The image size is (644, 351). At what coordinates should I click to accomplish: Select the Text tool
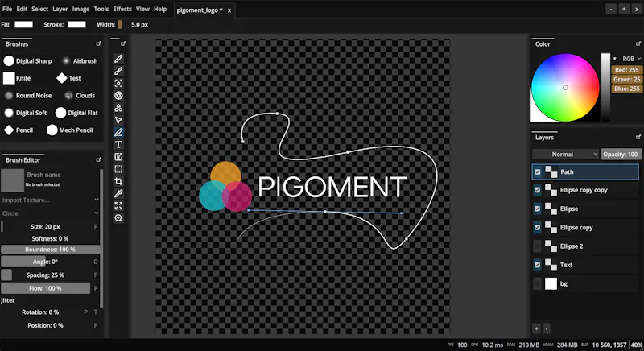(118, 144)
